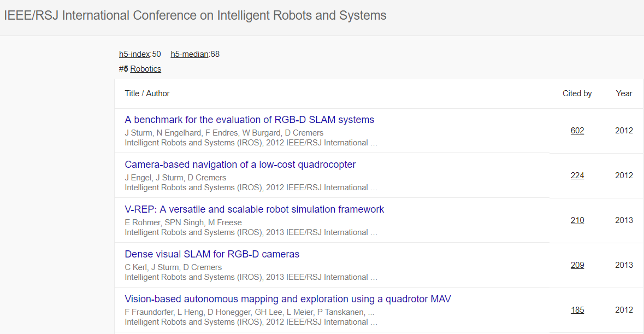The width and height of the screenshot is (644, 334).
Task: View the 224 citing articles
Action: [577, 175]
